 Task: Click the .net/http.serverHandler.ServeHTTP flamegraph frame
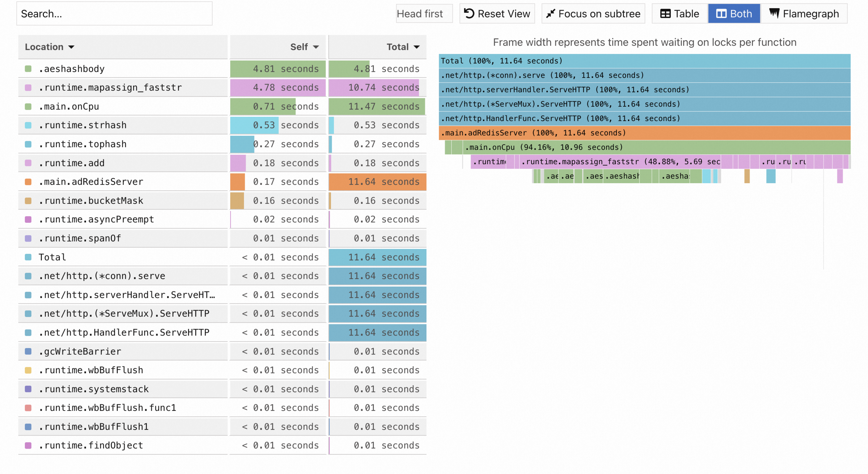[645, 90]
